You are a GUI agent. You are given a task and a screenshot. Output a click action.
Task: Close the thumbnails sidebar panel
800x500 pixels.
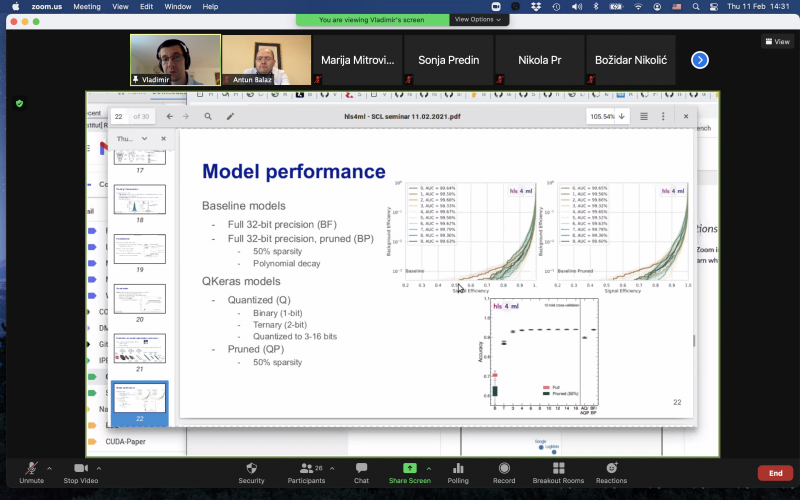point(163,139)
